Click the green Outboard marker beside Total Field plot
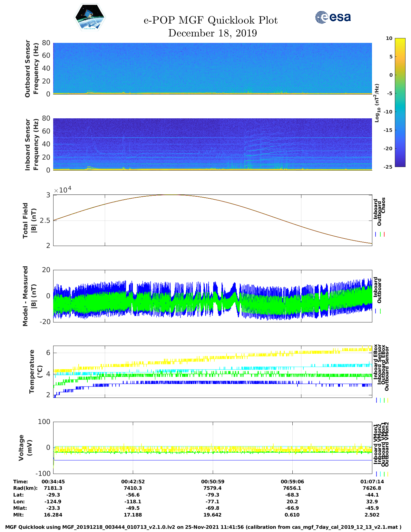 (x=380, y=234)
